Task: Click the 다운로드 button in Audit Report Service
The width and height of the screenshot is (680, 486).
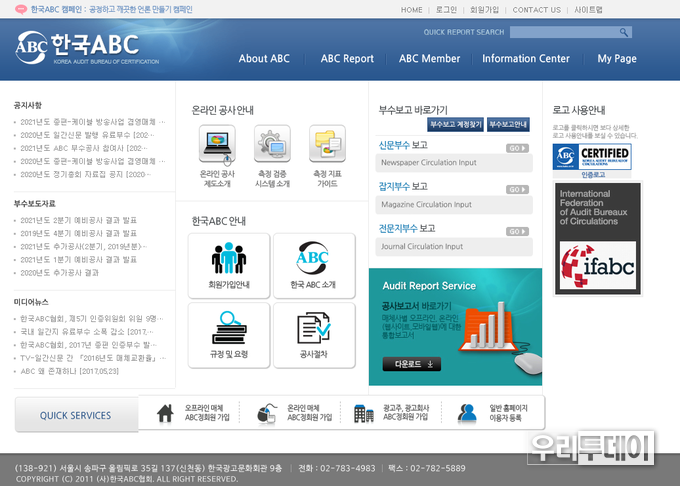Action: pos(412,364)
